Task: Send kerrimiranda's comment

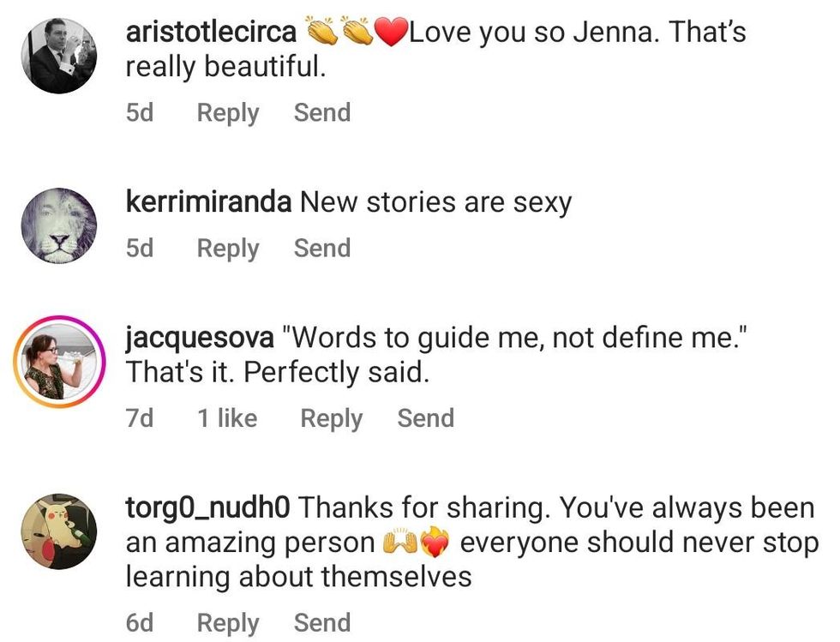Action: 322,248
